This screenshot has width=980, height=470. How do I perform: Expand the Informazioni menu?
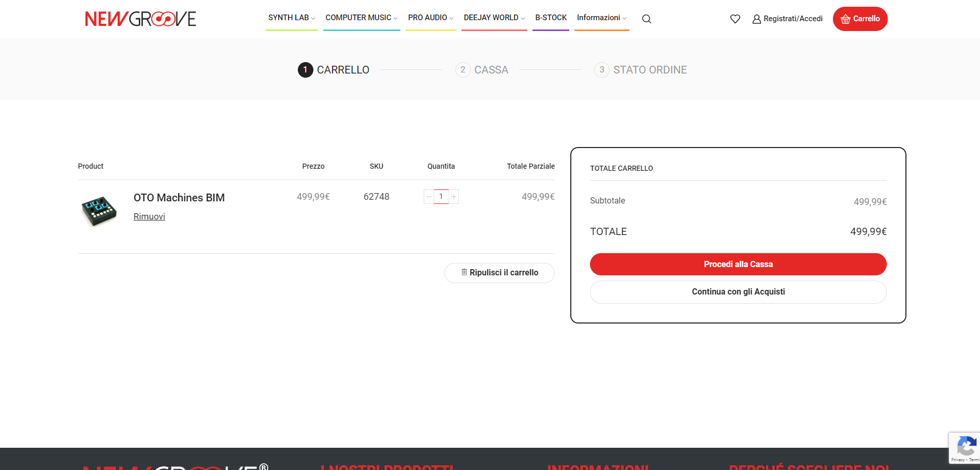coord(601,18)
